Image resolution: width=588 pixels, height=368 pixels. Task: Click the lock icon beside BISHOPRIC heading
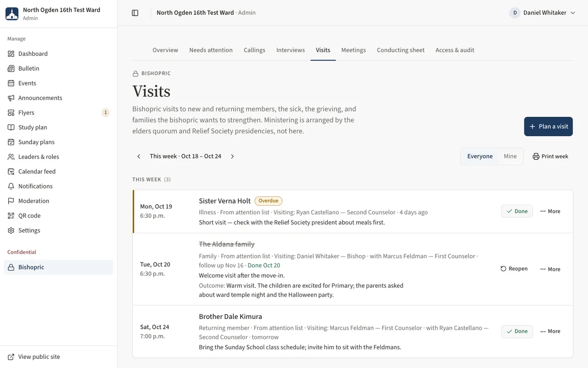[x=135, y=74]
